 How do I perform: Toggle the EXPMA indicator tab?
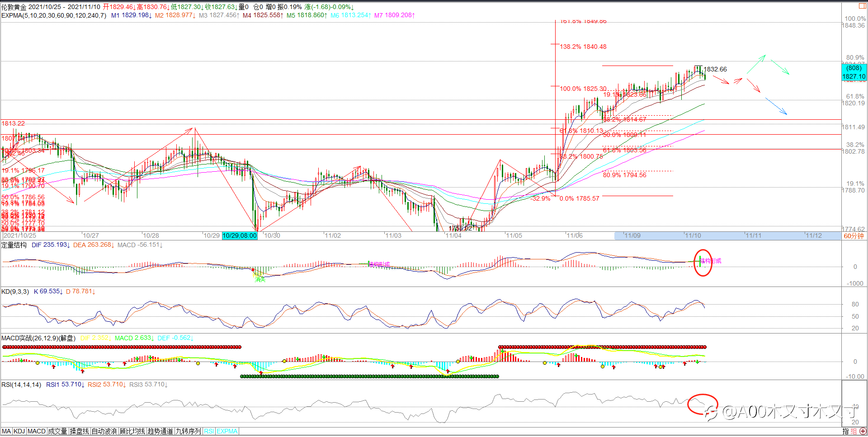tap(227, 432)
